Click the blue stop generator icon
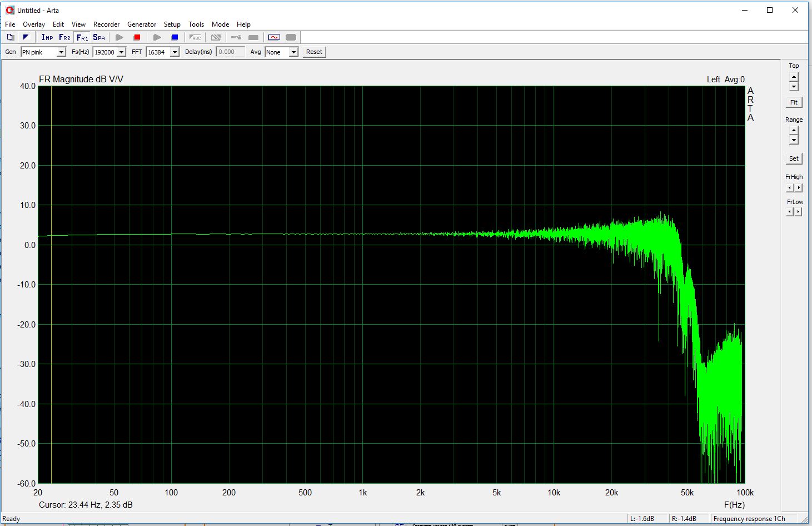The image size is (812, 526). pyautogui.click(x=175, y=37)
